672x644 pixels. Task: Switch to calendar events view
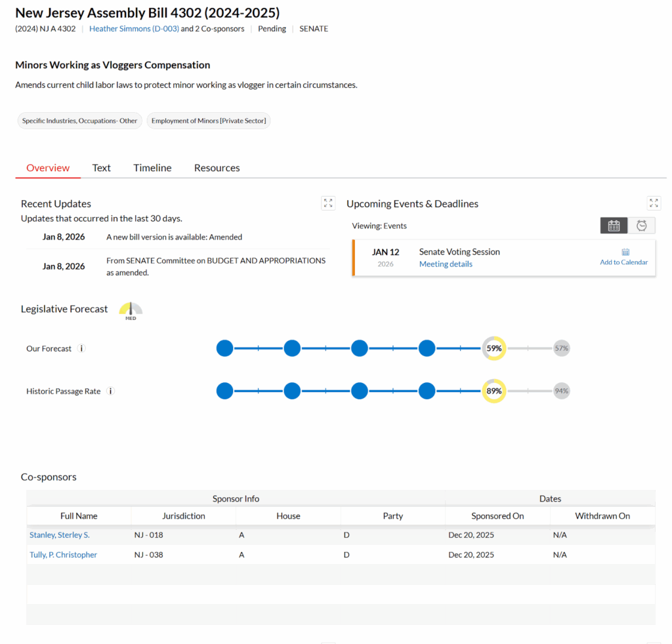click(x=614, y=226)
